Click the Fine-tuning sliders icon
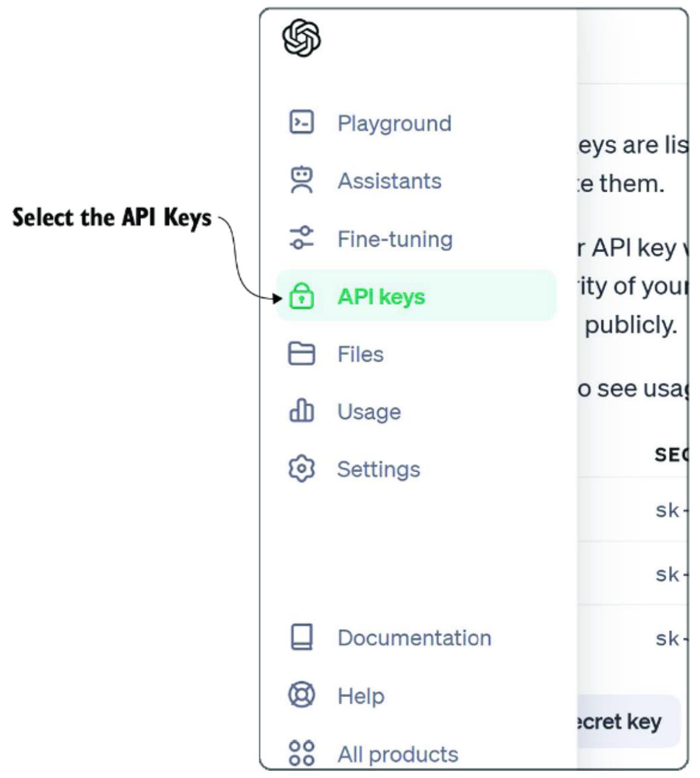 [302, 238]
